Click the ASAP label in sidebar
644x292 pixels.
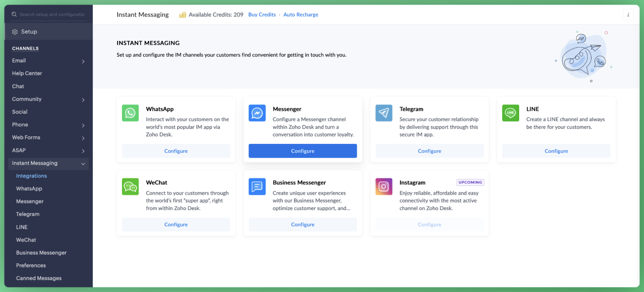point(19,150)
